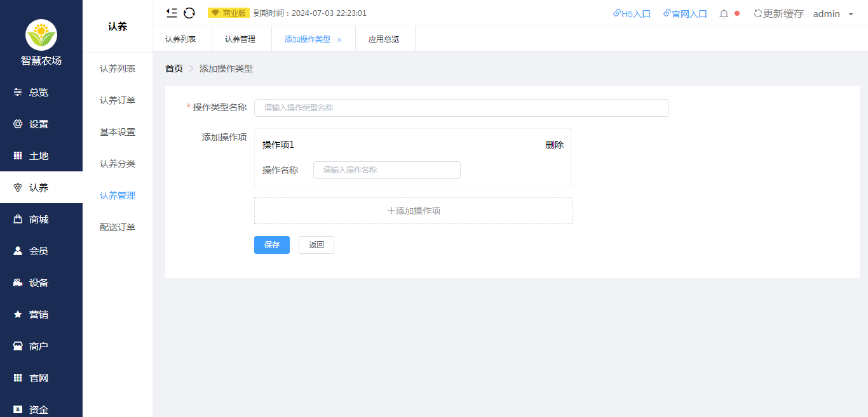Click the refresh page icon
This screenshot has height=417, width=868.
[189, 13]
